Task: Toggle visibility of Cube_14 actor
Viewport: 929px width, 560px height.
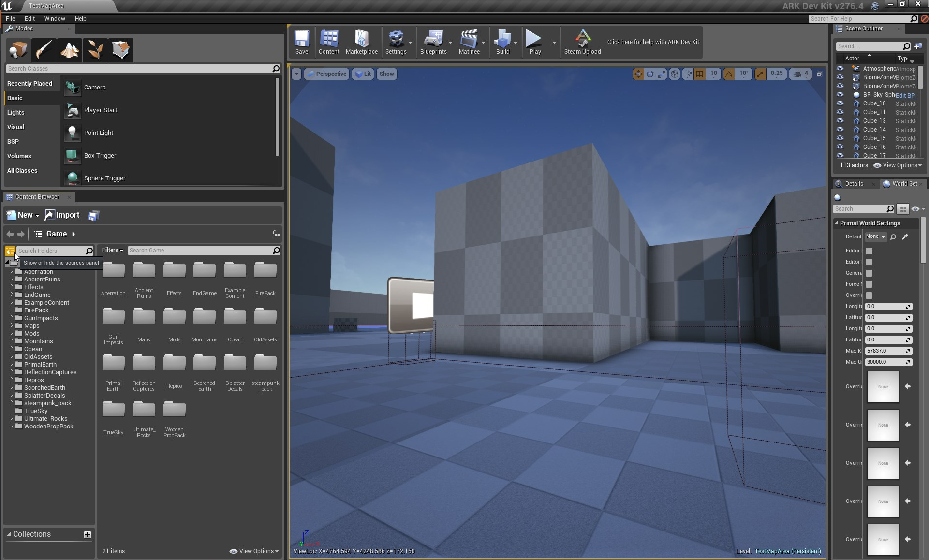Action: [x=840, y=130]
